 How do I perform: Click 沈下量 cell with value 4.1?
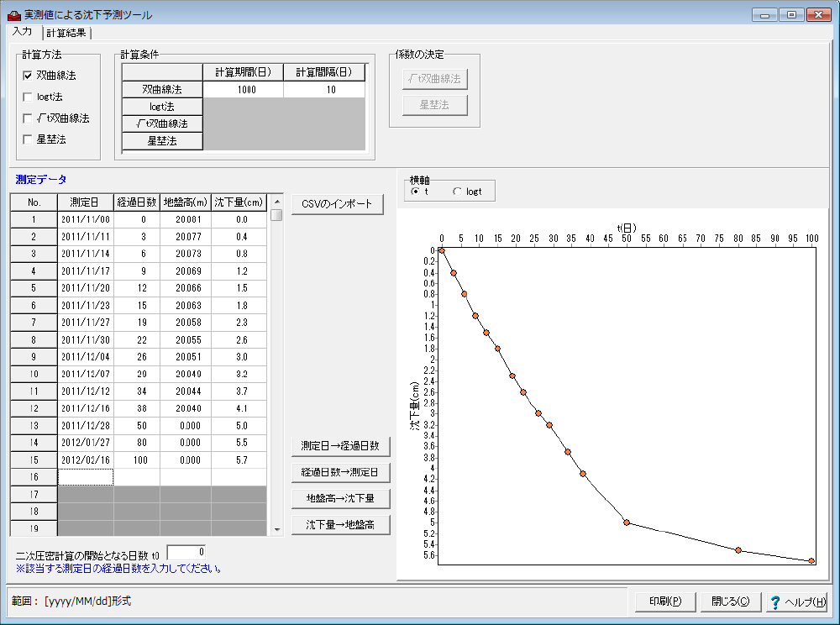239,408
